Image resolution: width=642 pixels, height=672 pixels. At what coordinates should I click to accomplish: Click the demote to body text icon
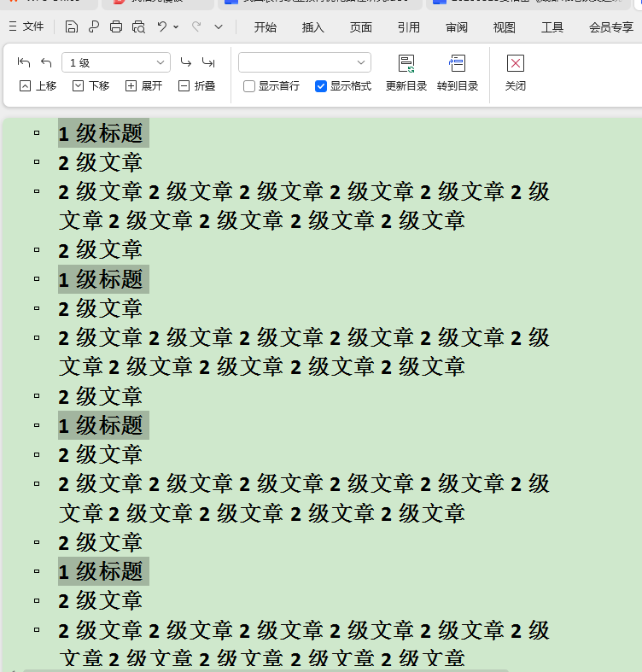pyautogui.click(x=208, y=62)
